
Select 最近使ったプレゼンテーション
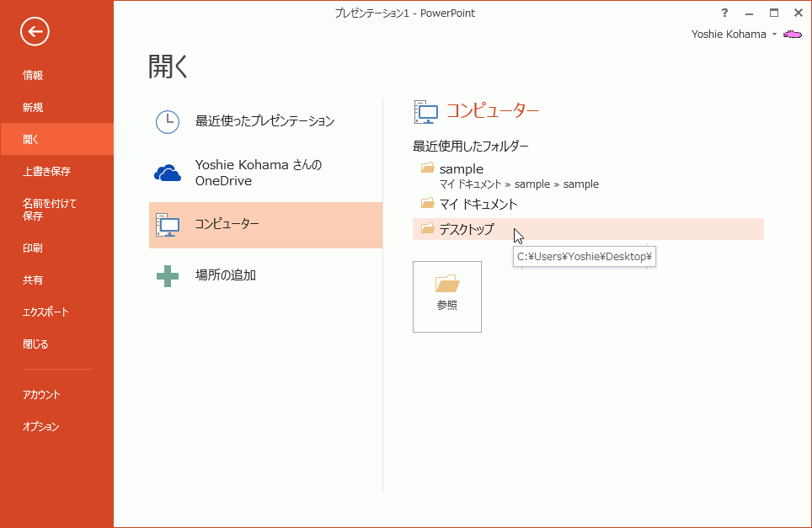click(265, 121)
